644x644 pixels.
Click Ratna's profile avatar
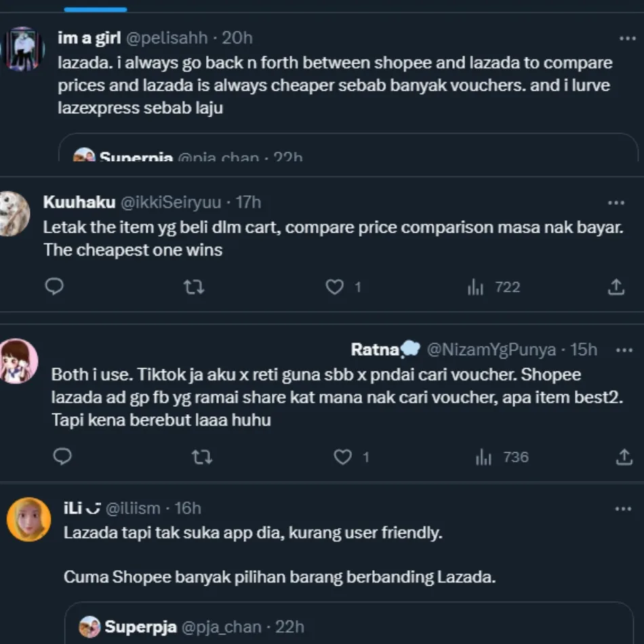point(18,361)
